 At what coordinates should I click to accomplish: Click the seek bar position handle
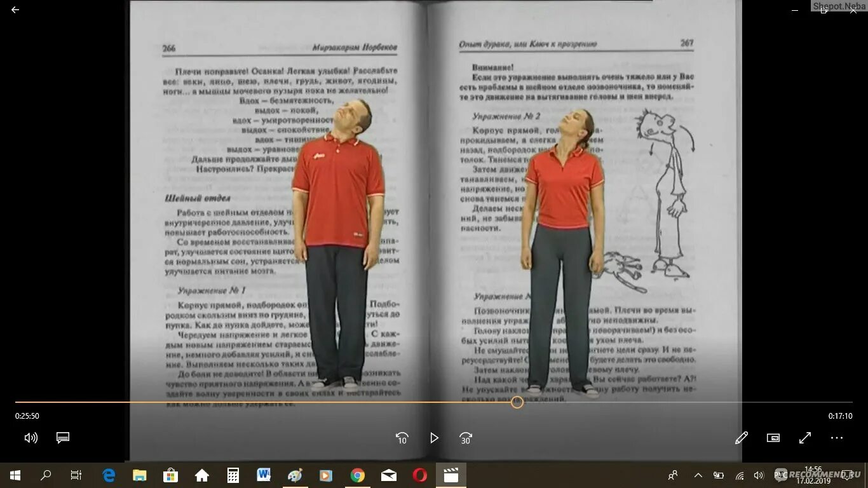[517, 402]
